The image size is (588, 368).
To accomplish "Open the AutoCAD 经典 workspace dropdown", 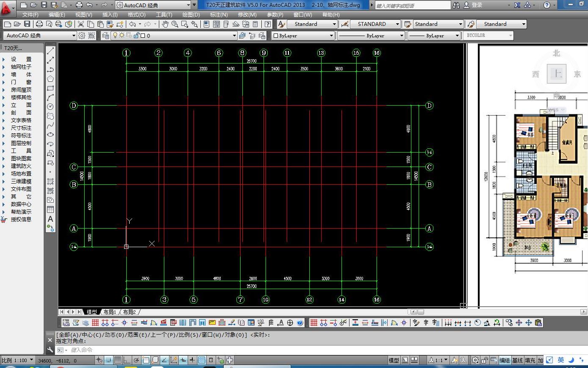I will pos(40,36).
